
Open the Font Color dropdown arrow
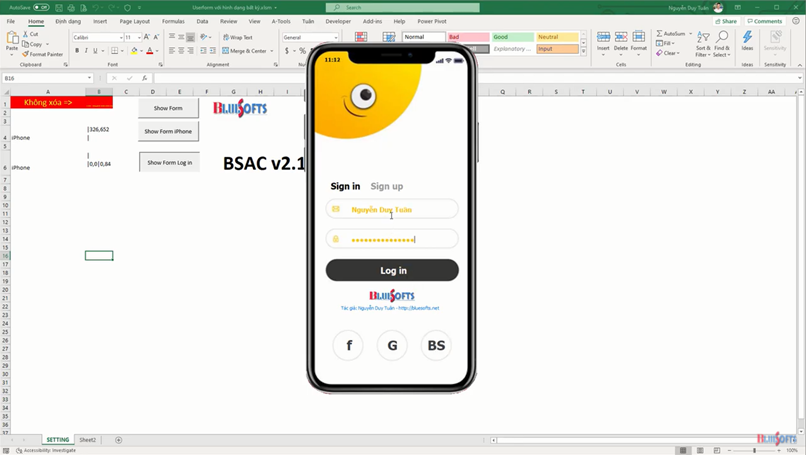click(x=157, y=51)
